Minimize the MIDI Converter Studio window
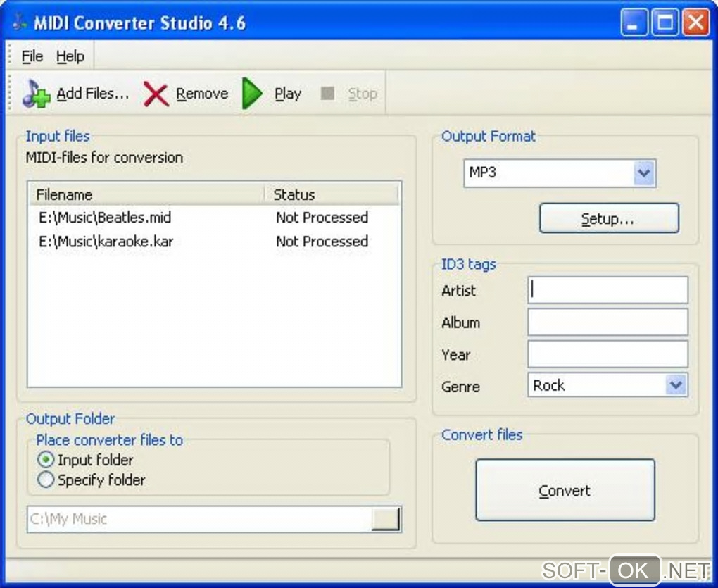 634,22
